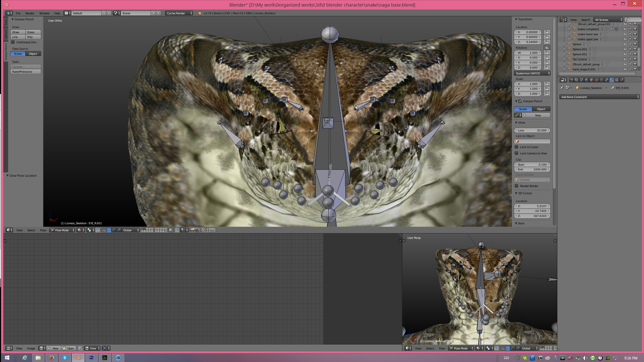Hide Tail Control with eye icon

(x=625, y=59)
